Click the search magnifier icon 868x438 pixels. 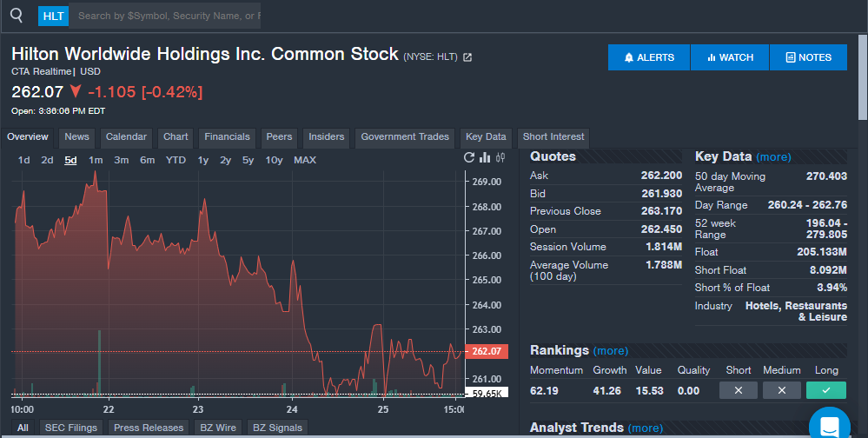point(17,16)
